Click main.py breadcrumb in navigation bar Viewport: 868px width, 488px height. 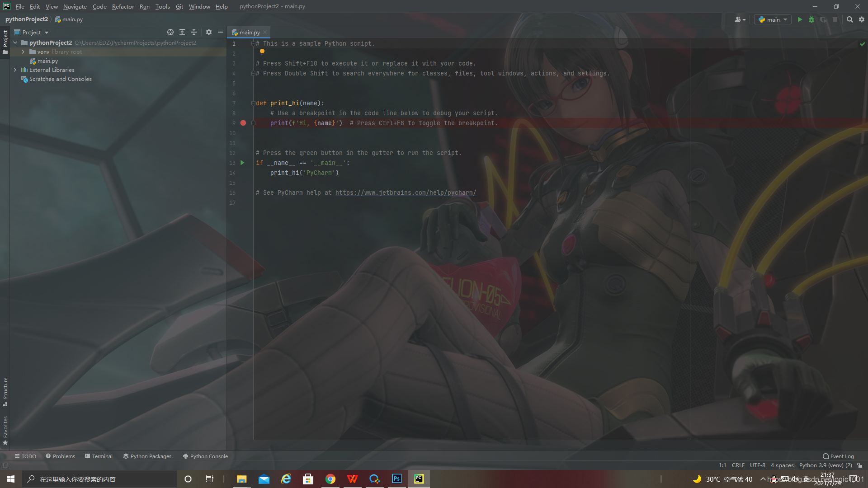pos(69,19)
